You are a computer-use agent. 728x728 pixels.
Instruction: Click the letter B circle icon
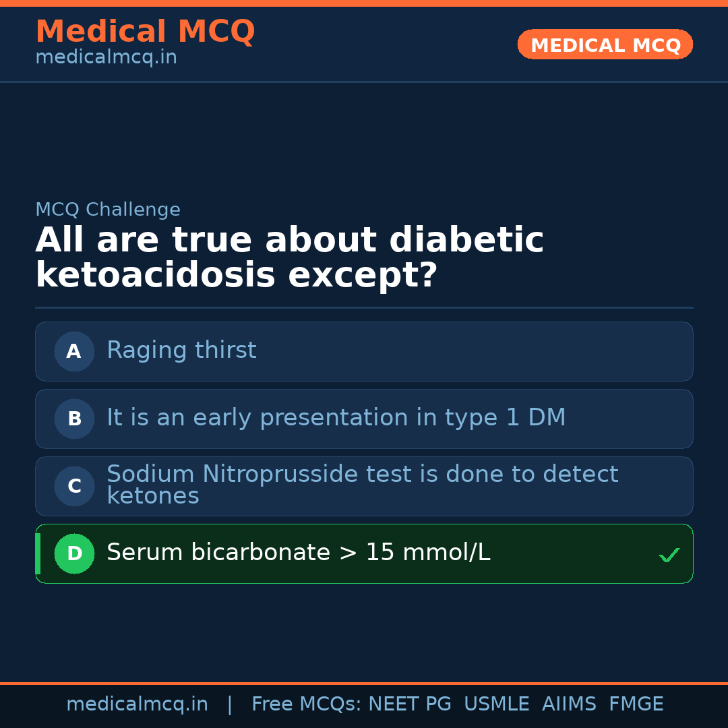pos(74,419)
